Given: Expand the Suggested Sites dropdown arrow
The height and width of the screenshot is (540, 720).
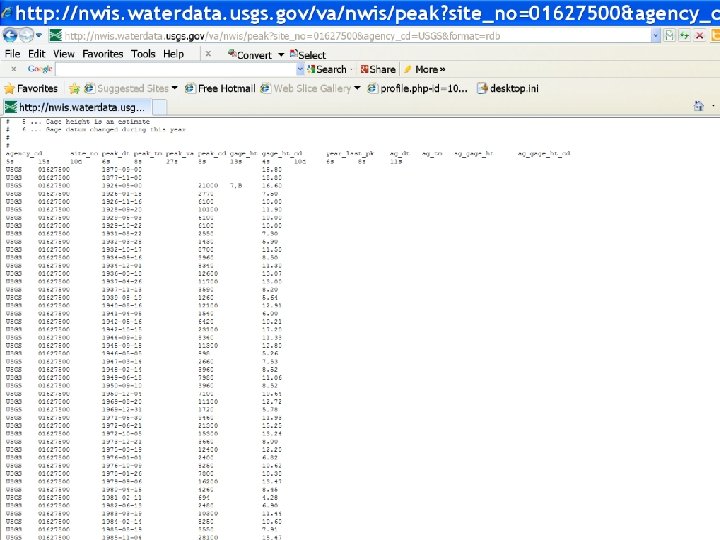Looking at the screenshot, I should tap(174, 88).
